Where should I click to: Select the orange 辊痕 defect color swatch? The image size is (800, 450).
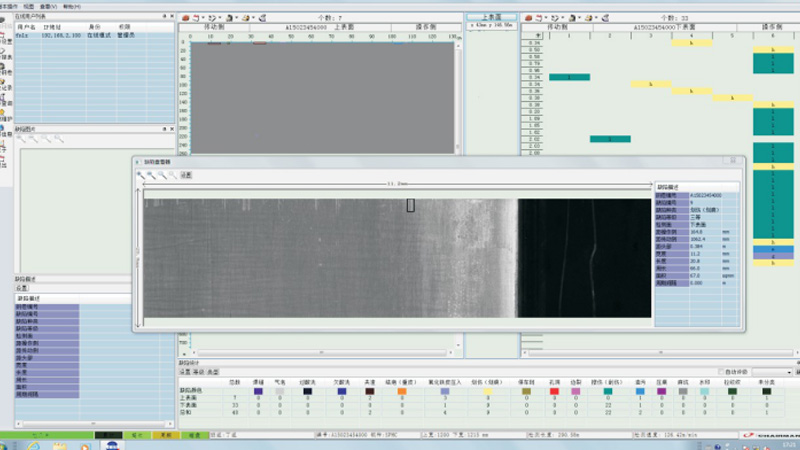[x=401, y=391]
